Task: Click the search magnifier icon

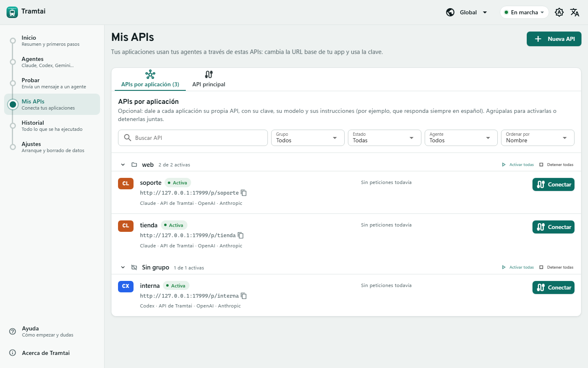Action: [127, 138]
